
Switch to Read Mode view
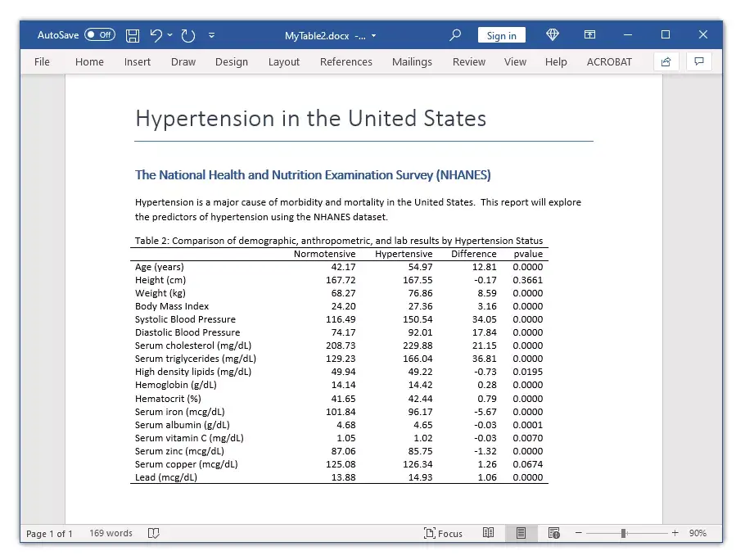coord(489,533)
